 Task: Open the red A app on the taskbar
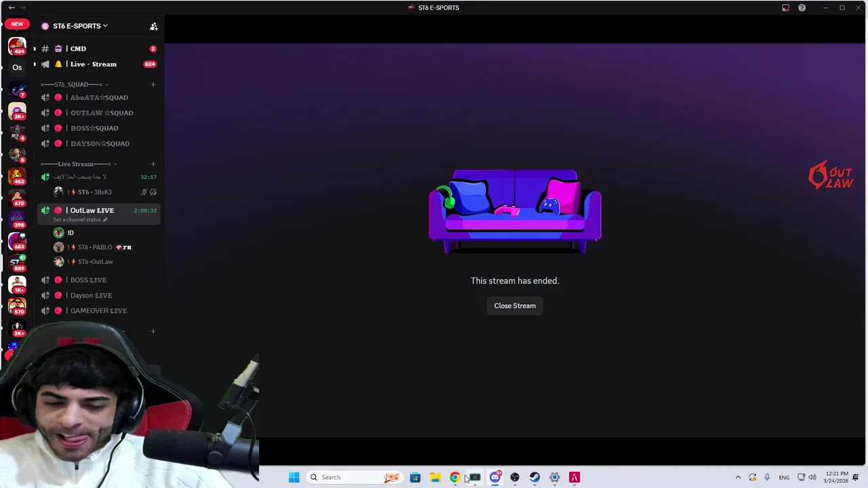574,477
